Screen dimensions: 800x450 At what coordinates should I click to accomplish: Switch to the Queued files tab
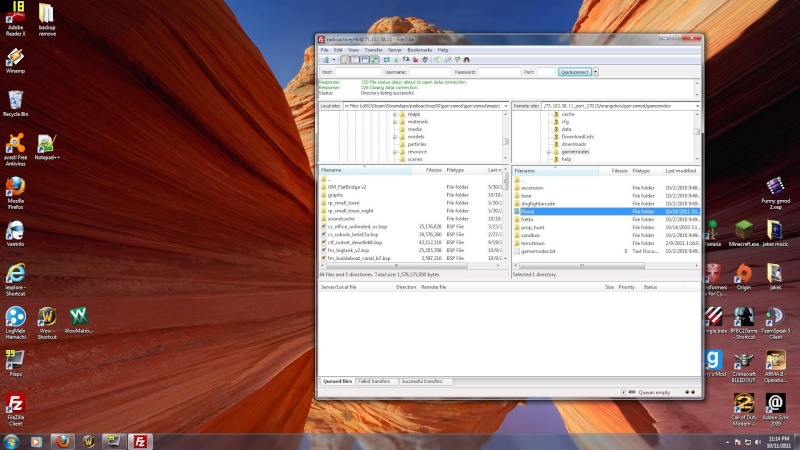coord(337,381)
